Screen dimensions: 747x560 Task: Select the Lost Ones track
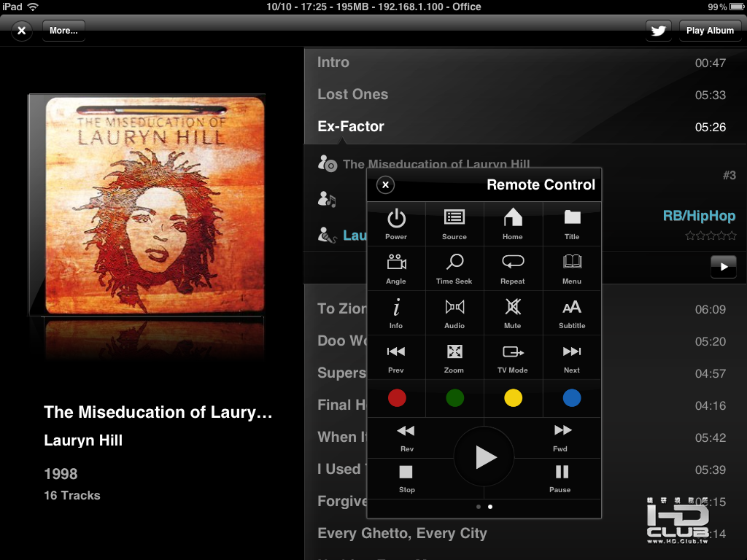click(x=525, y=94)
